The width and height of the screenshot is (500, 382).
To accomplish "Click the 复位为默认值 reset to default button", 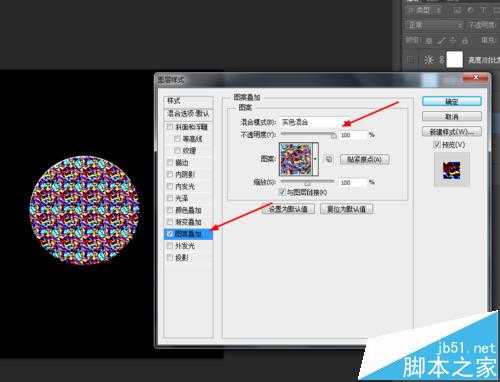I will 346,209.
